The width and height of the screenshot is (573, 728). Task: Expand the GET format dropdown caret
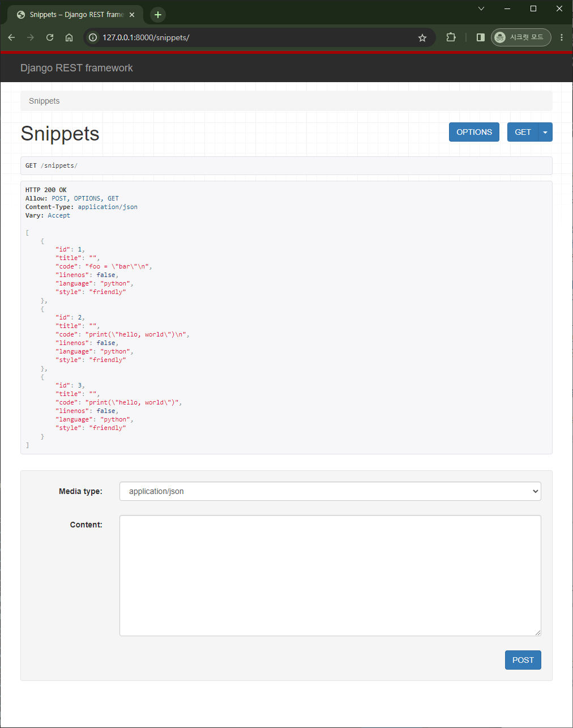click(545, 132)
